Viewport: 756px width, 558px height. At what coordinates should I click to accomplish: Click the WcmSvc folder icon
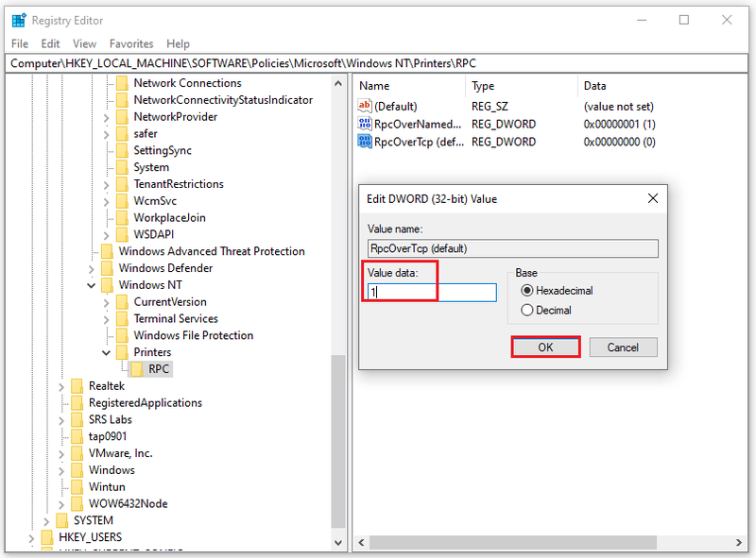pos(123,201)
